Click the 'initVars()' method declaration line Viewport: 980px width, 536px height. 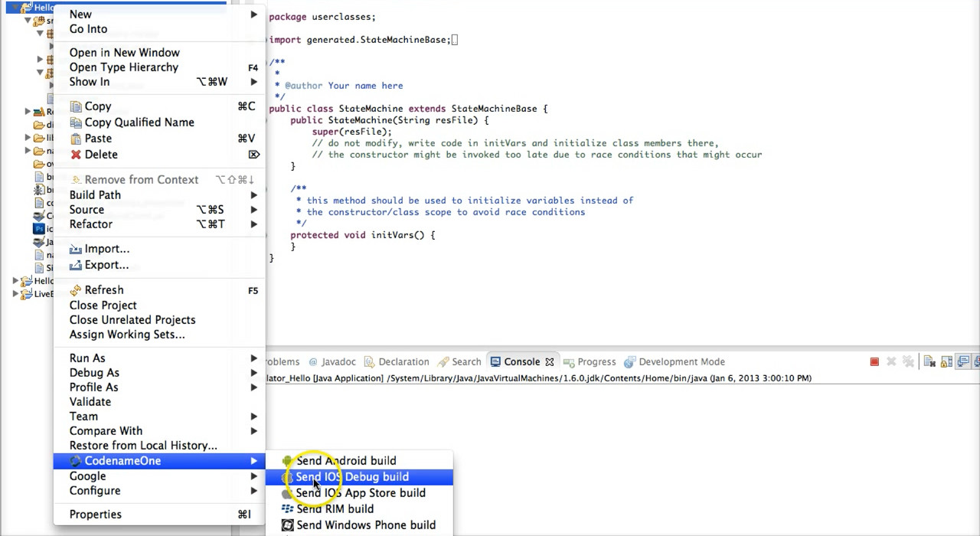[362, 235]
